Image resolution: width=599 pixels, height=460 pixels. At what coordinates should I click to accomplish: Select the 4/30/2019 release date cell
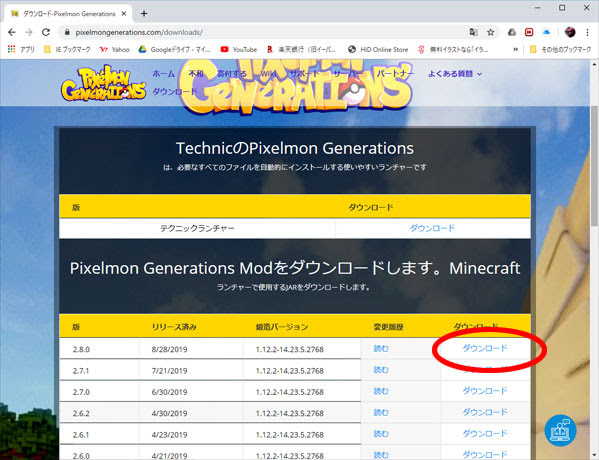coord(191,413)
